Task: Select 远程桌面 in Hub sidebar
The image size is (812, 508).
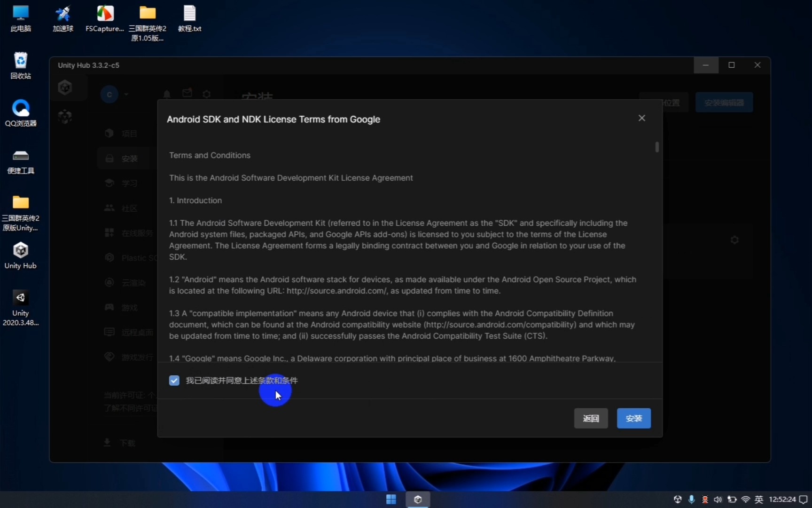Action: (128, 333)
